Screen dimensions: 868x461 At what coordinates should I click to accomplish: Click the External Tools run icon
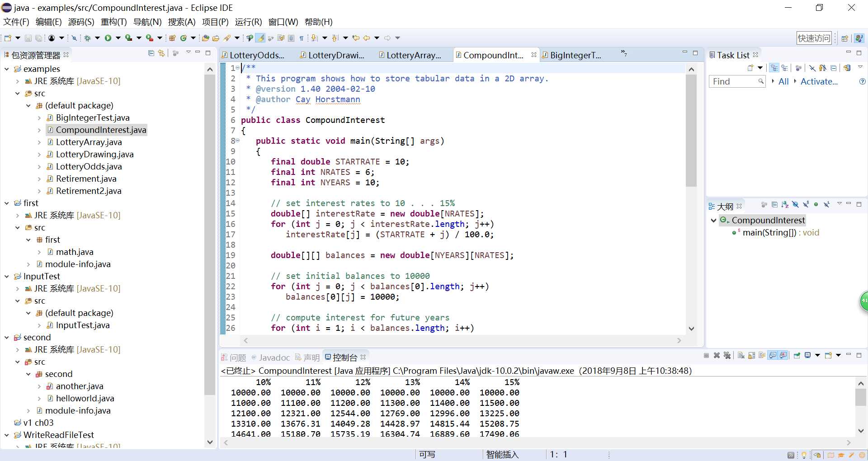pos(150,38)
